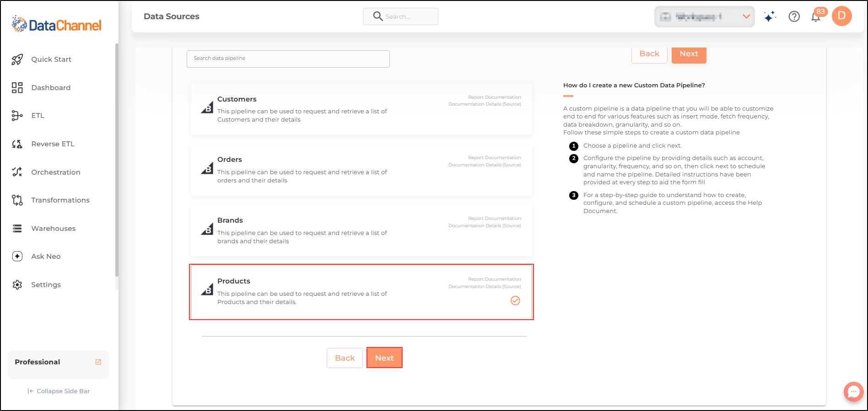Select the Brands pipeline title

click(x=230, y=220)
